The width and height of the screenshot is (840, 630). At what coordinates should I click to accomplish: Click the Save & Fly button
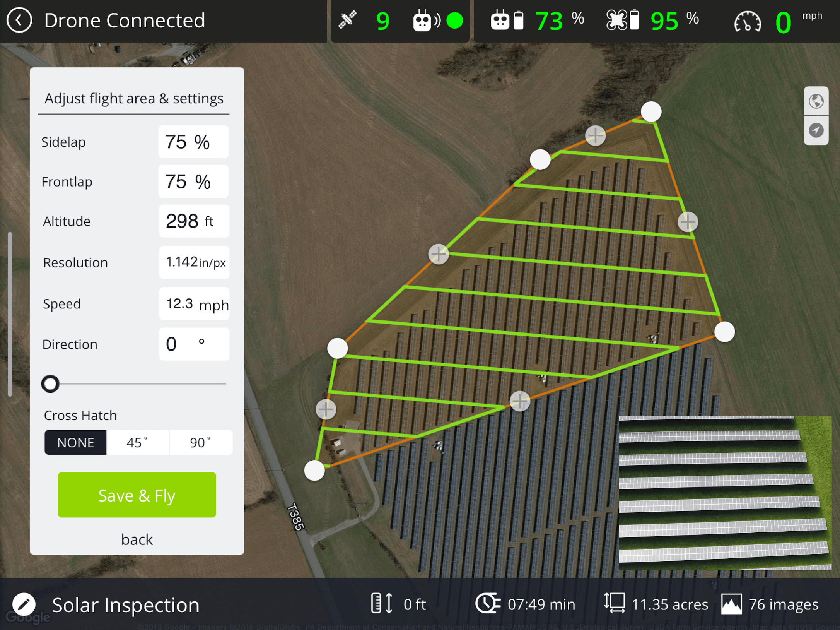pos(137,495)
